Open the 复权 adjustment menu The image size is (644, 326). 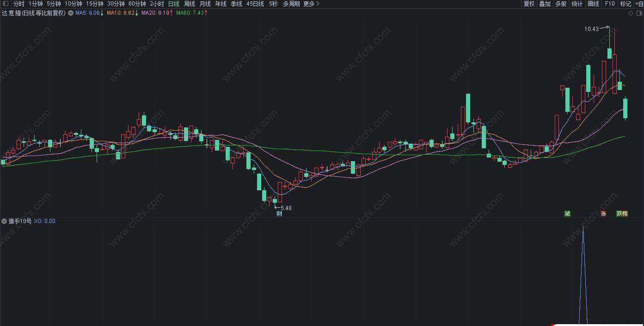click(x=529, y=4)
